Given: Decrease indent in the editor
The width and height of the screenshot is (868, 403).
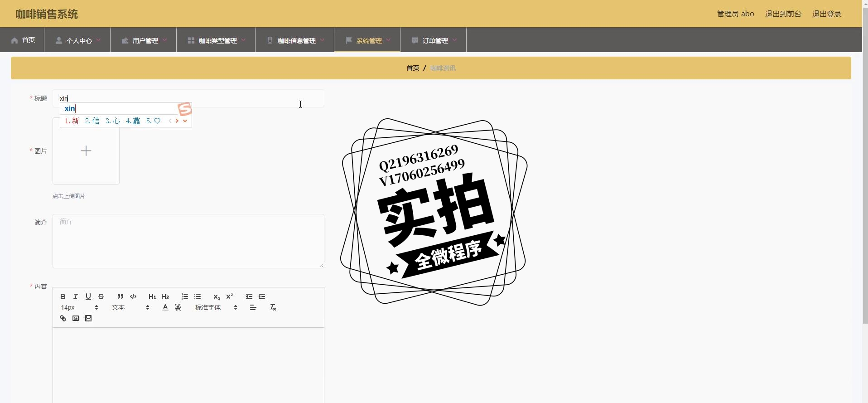Looking at the screenshot, I should [x=249, y=296].
